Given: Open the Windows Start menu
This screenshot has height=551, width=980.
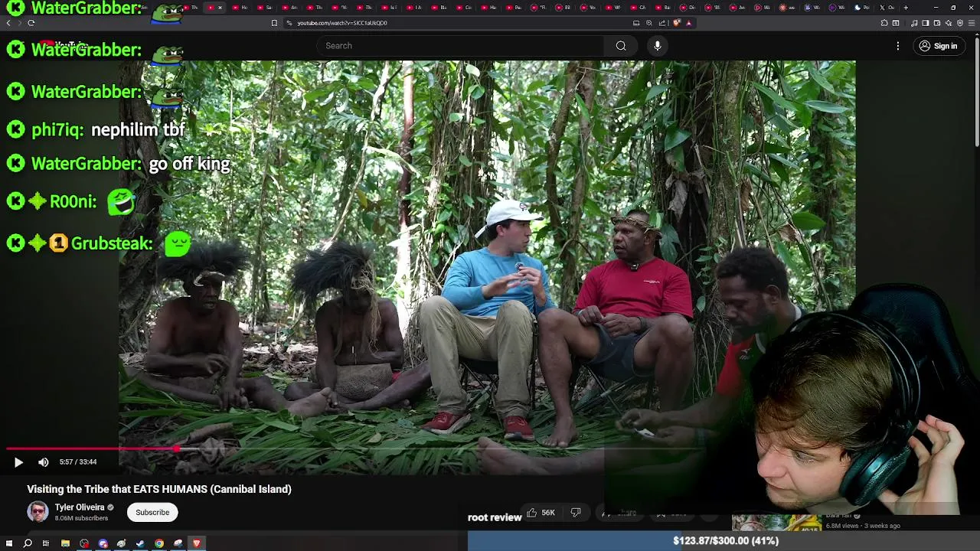Looking at the screenshot, I should coord(9,543).
